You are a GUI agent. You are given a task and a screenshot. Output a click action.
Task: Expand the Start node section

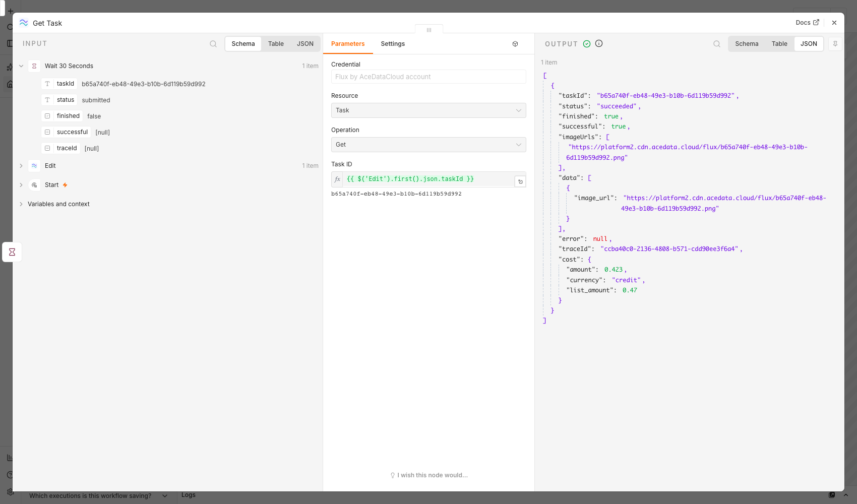click(21, 185)
